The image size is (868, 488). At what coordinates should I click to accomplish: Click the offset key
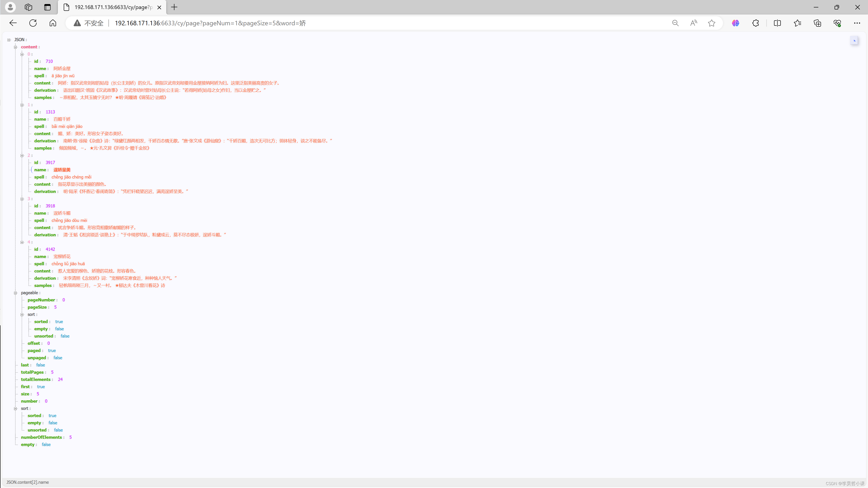(34, 343)
